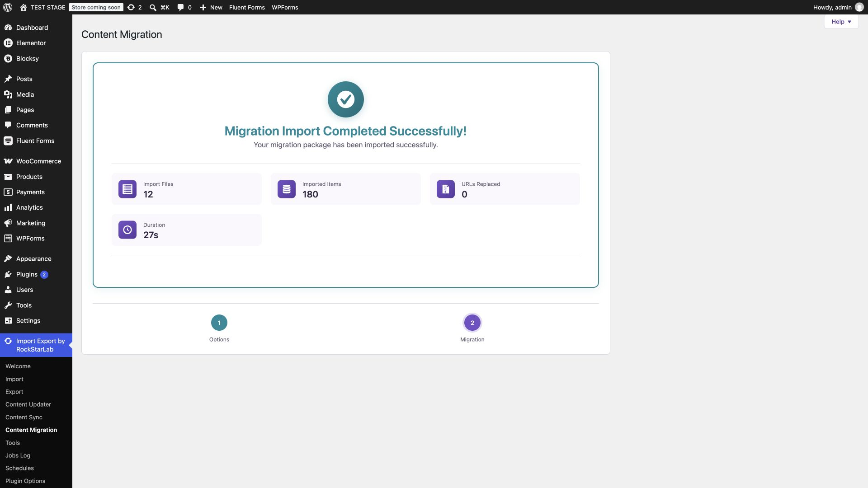
Task: Click the admin avatar icon
Action: pyautogui.click(x=859, y=7)
